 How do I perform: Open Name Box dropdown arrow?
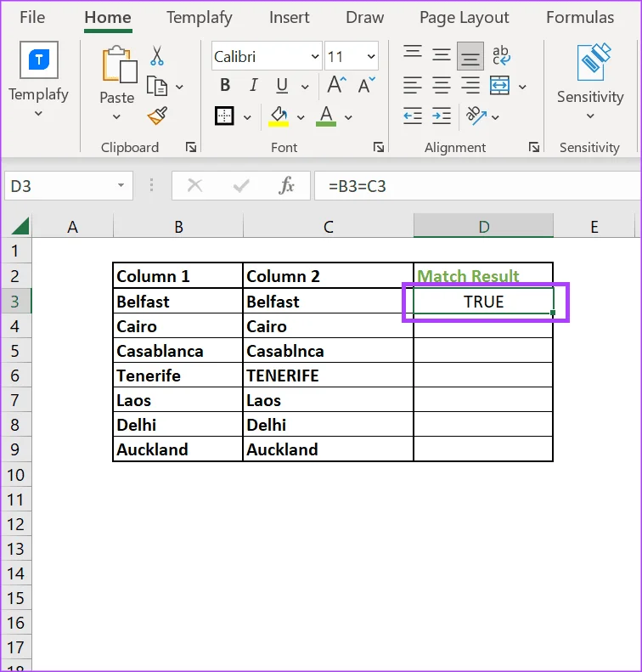click(x=121, y=185)
